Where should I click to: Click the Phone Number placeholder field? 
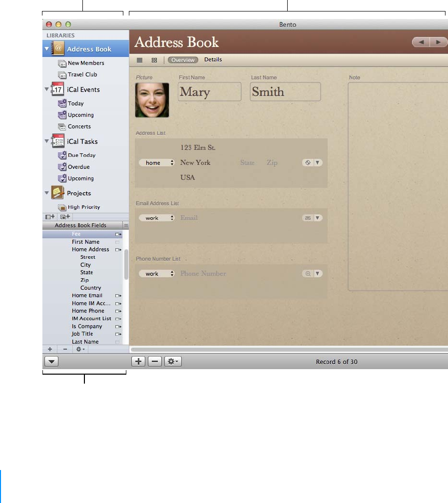[x=203, y=274]
